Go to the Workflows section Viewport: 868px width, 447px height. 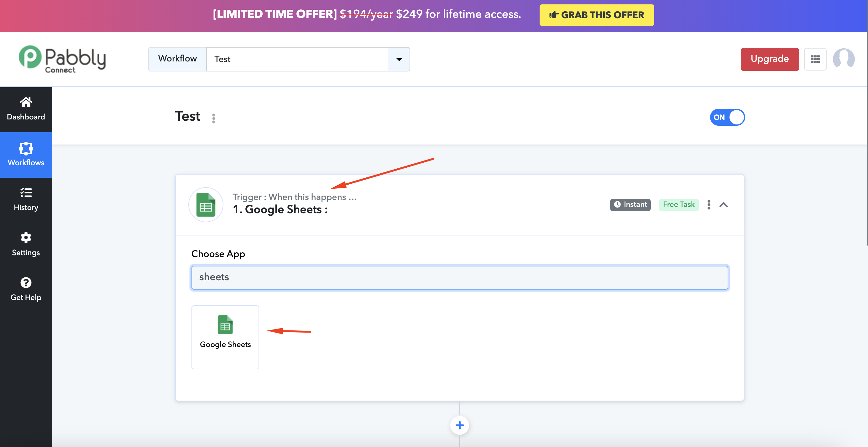point(26,155)
